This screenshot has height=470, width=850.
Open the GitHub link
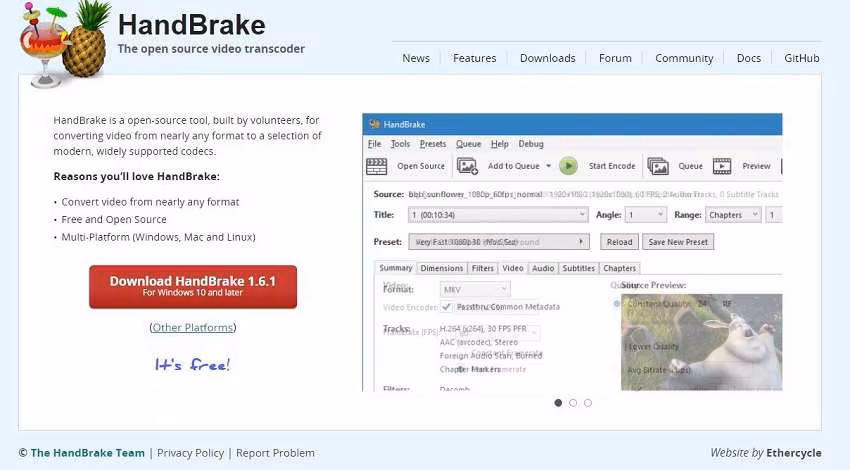(x=802, y=58)
